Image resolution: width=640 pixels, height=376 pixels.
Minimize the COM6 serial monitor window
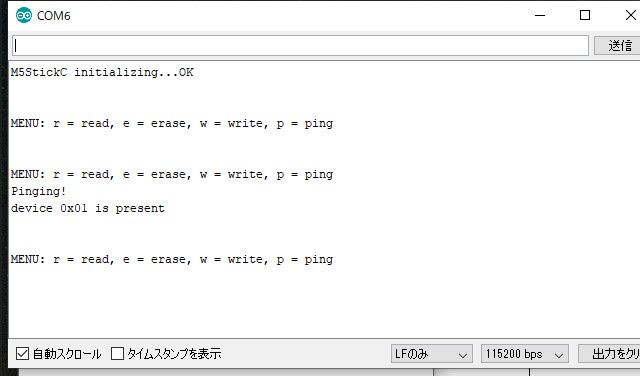coord(540,16)
